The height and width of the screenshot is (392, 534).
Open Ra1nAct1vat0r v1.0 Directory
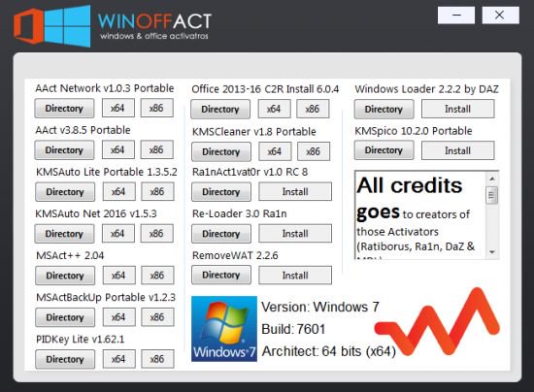[221, 192]
